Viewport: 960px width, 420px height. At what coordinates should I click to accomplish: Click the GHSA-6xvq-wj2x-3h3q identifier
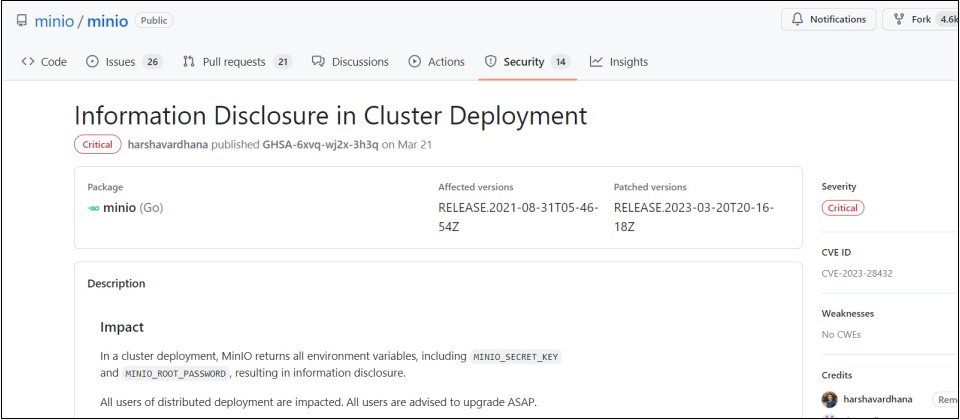pyautogui.click(x=320, y=145)
